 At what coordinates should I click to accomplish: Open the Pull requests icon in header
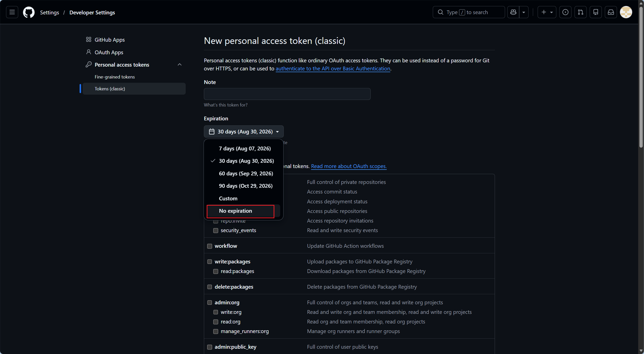[581, 12]
